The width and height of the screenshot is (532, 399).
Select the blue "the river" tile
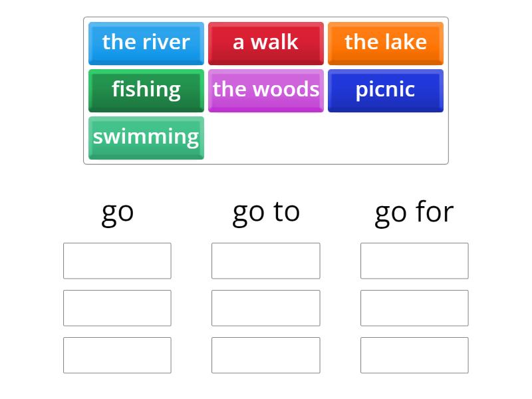pos(146,43)
